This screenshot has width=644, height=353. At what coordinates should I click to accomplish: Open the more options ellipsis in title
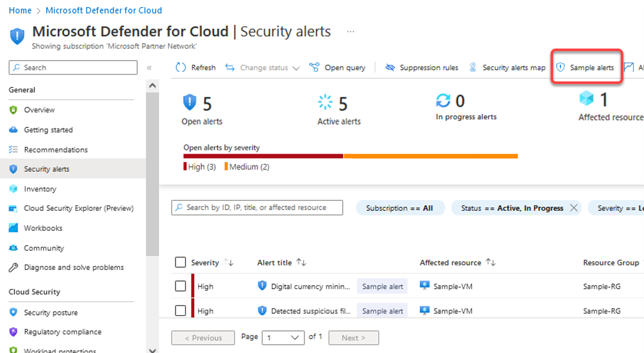click(x=351, y=31)
